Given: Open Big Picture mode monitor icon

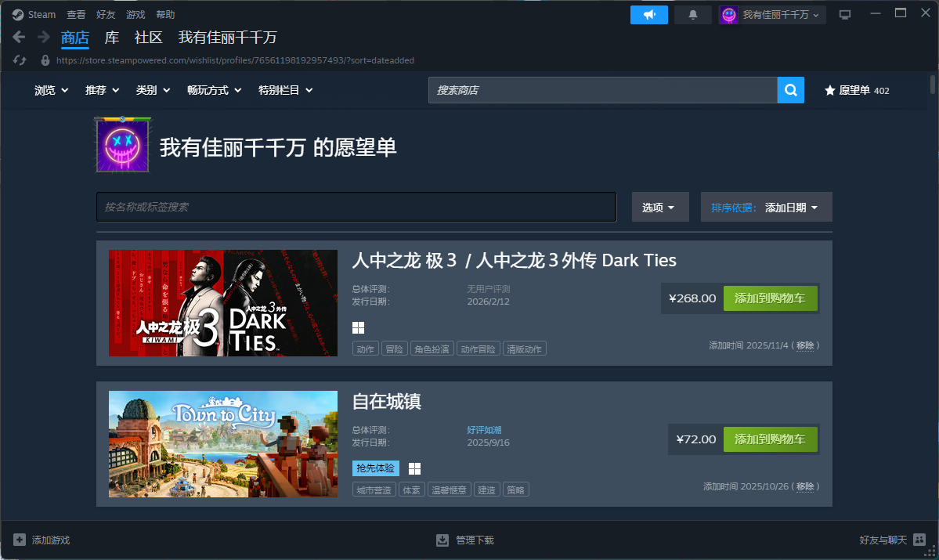Looking at the screenshot, I should pos(844,15).
